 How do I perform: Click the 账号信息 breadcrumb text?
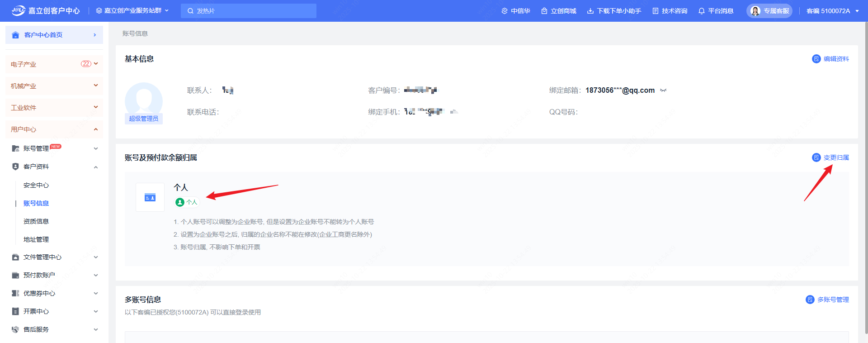[x=135, y=33]
